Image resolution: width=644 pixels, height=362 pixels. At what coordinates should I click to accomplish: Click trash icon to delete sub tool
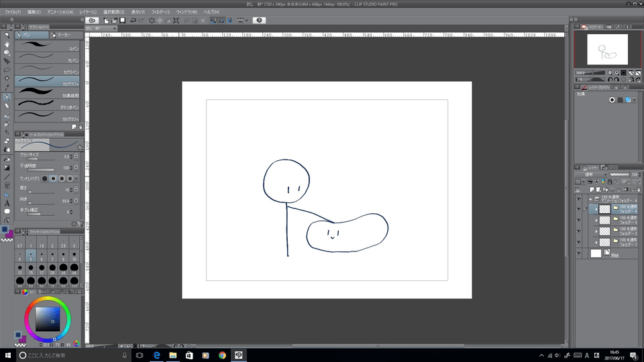[x=80, y=127]
